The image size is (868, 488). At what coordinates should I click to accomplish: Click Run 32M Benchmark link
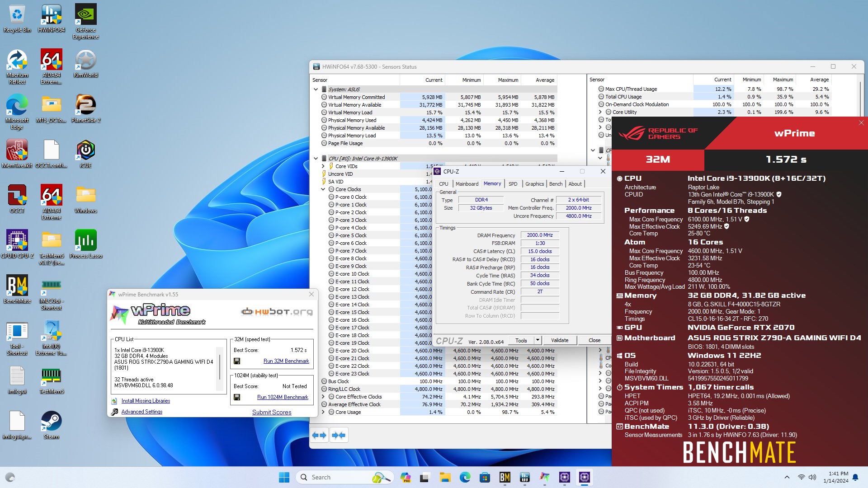[x=286, y=361]
